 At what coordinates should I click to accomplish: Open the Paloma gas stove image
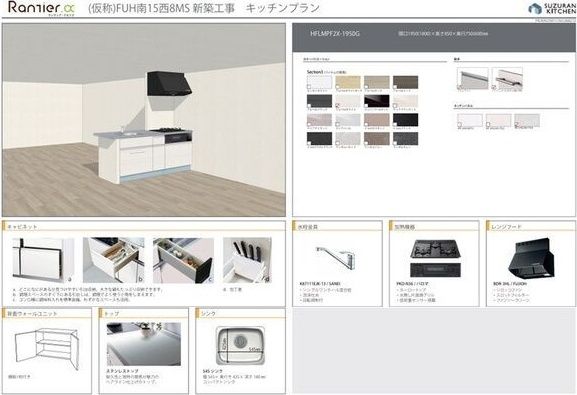click(x=434, y=258)
